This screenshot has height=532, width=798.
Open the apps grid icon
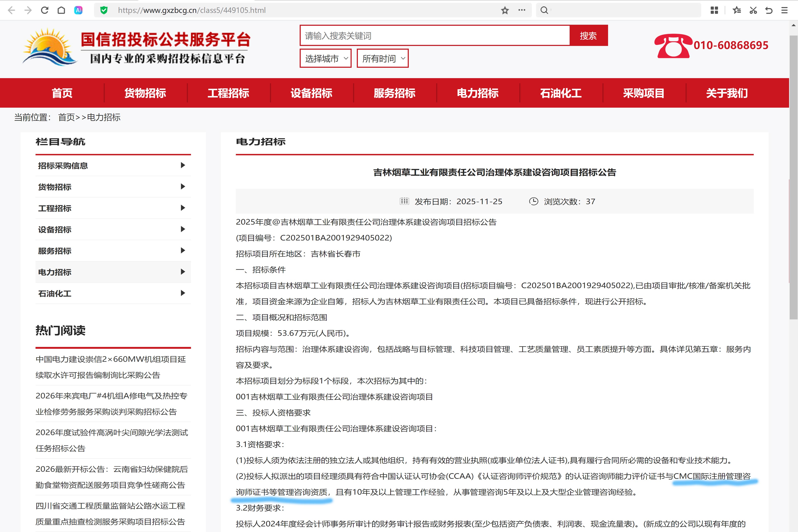coord(714,10)
